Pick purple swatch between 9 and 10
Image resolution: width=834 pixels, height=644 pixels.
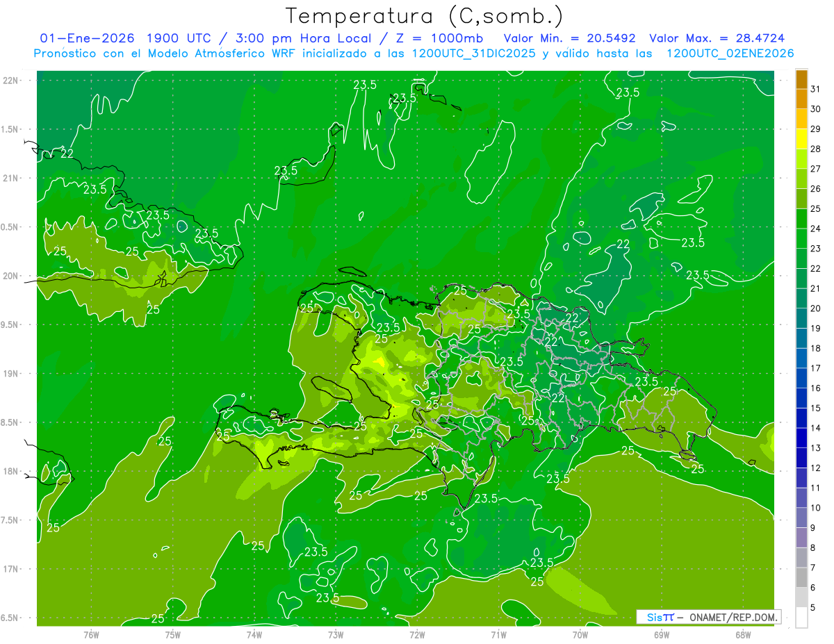[801, 518]
